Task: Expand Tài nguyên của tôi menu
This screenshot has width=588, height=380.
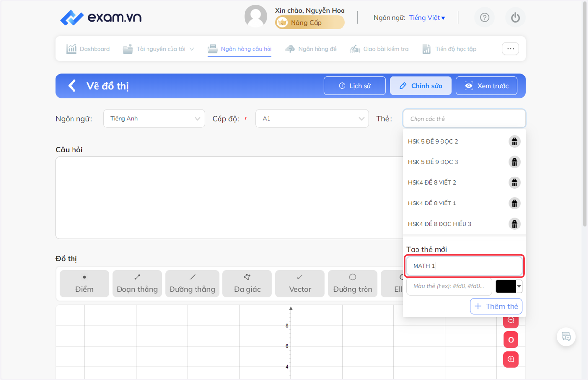Action: coord(159,49)
